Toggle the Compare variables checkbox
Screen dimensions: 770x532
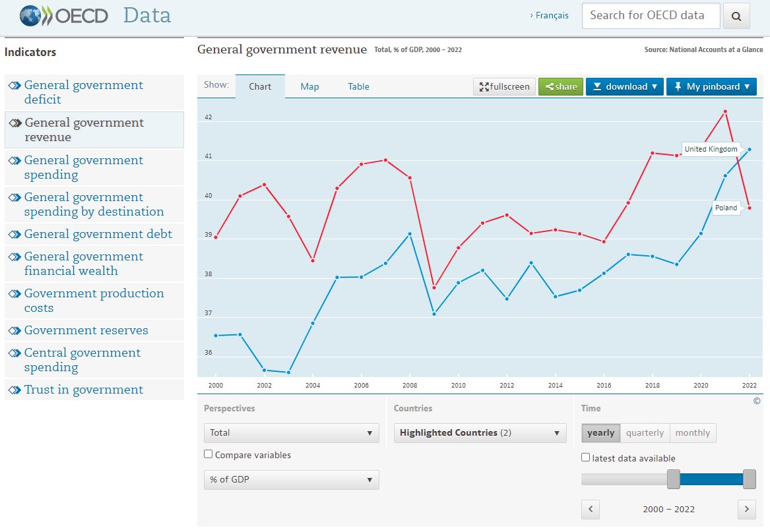pyautogui.click(x=209, y=454)
